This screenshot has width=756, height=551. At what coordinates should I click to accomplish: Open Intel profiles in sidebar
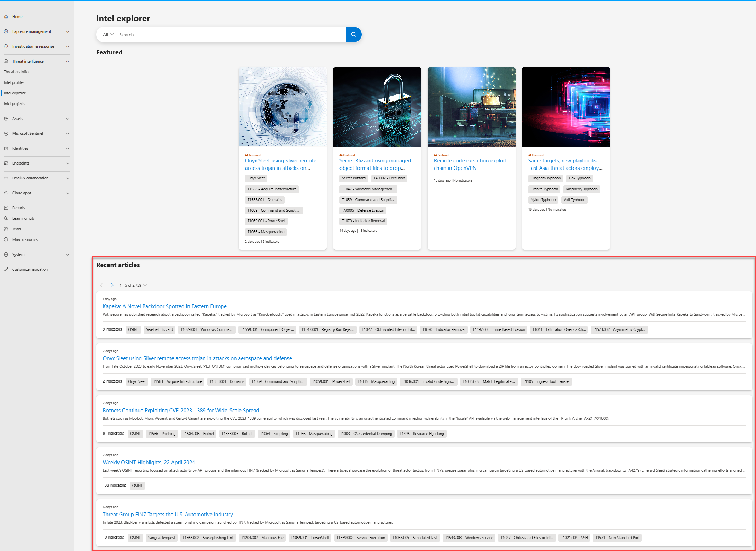point(14,82)
